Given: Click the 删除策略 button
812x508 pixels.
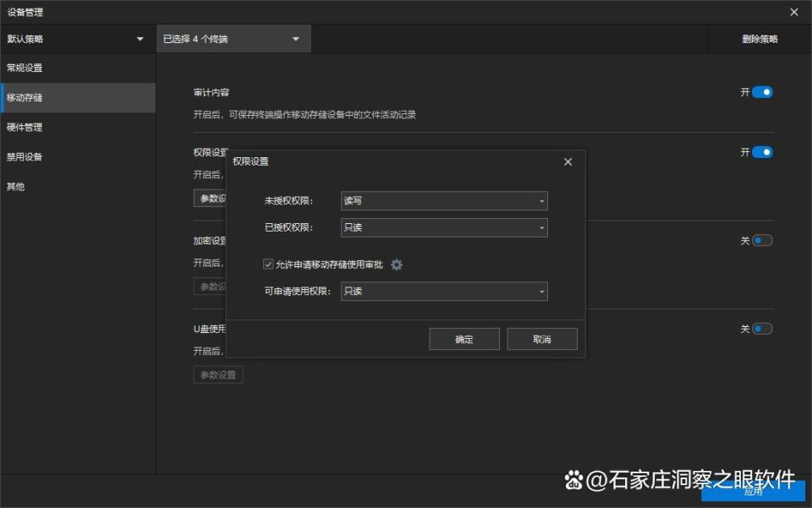Looking at the screenshot, I should coord(760,39).
